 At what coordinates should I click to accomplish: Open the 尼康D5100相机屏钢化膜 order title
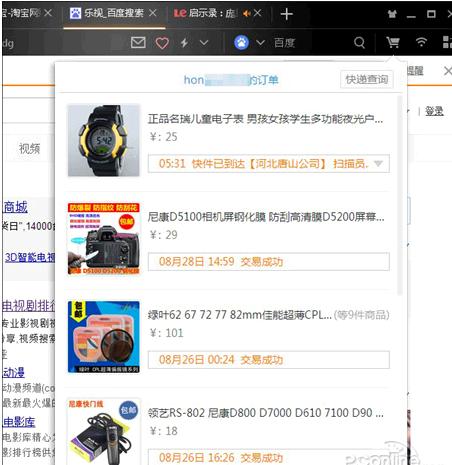pyautogui.click(x=266, y=217)
